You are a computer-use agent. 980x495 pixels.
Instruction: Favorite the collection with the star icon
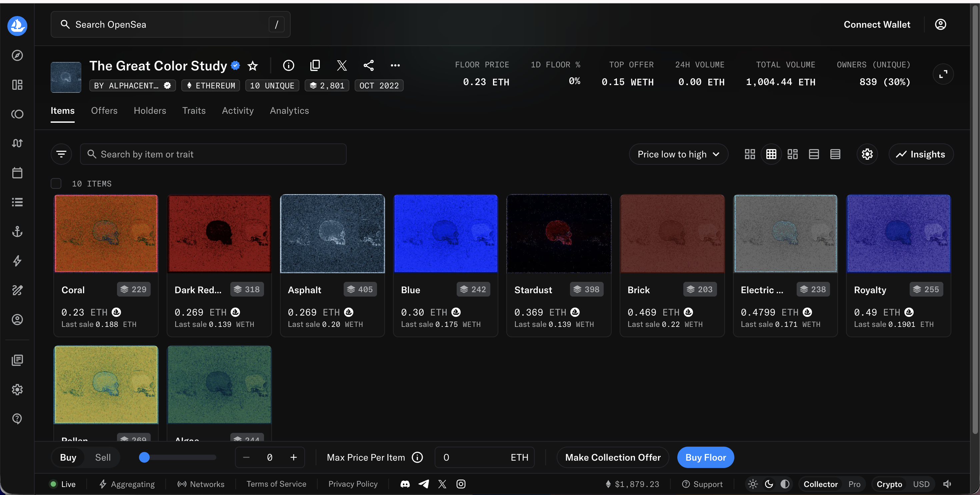coord(253,66)
